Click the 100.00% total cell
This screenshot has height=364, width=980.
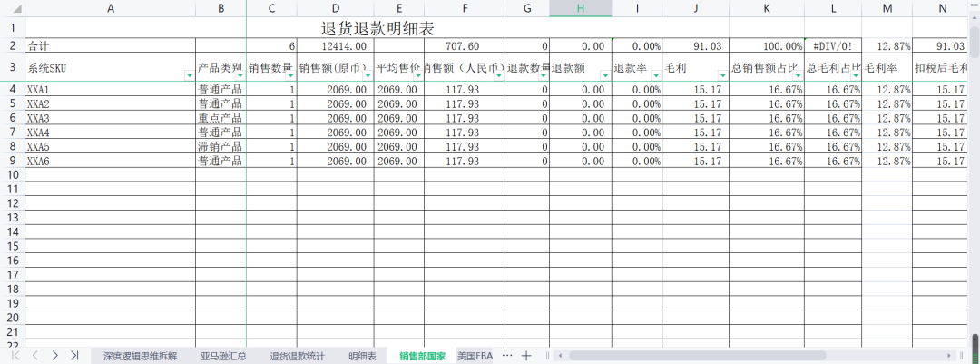[x=767, y=45]
